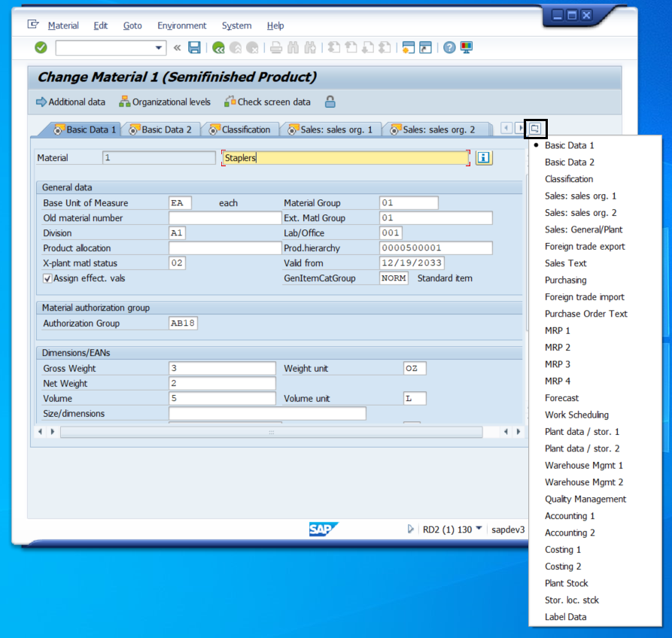Screen dimensions: 672x638
Task: Click the info icon beside the Staplers description
Action: click(484, 158)
